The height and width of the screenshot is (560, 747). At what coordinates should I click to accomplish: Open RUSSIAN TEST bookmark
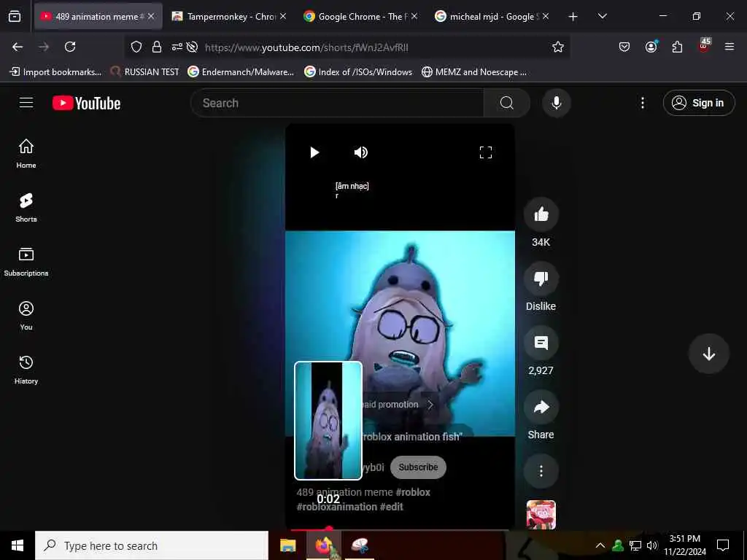pyautogui.click(x=145, y=72)
